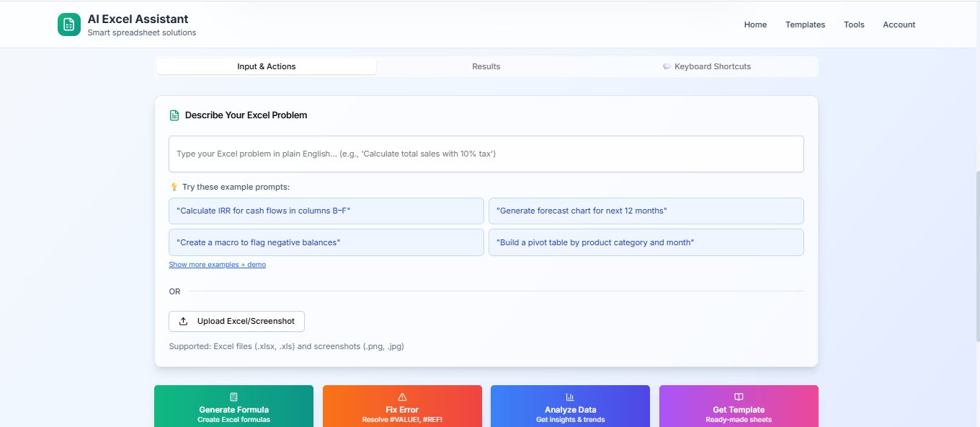Click the lightbulb icon near example prompts
980x427 pixels.
pyautogui.click(x=174, y=186)
